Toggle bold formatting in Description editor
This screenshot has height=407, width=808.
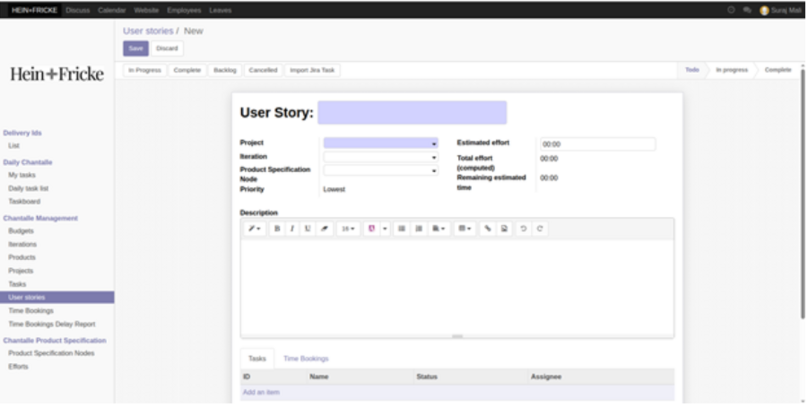277,229
